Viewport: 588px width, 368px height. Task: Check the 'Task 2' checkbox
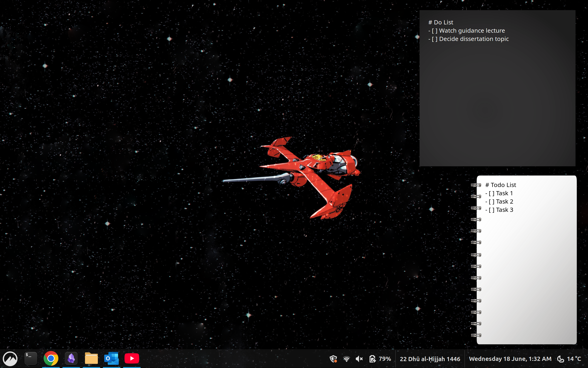[x=491, y=201]
